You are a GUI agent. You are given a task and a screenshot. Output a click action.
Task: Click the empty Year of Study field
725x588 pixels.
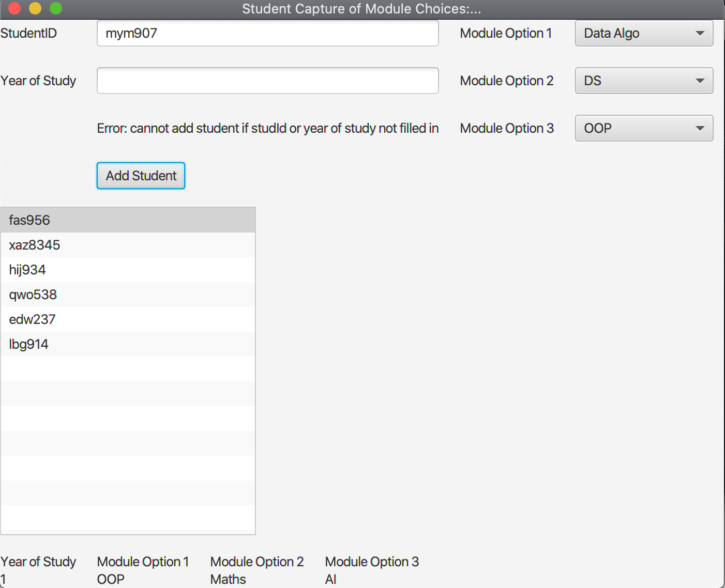click(x=268, y=81)
